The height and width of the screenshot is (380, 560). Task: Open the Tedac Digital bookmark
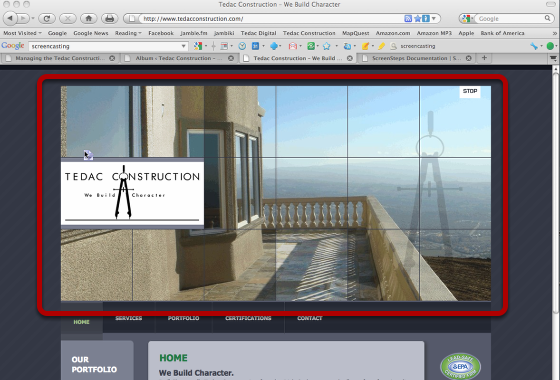pyautogui.click(x=258, y=33)
